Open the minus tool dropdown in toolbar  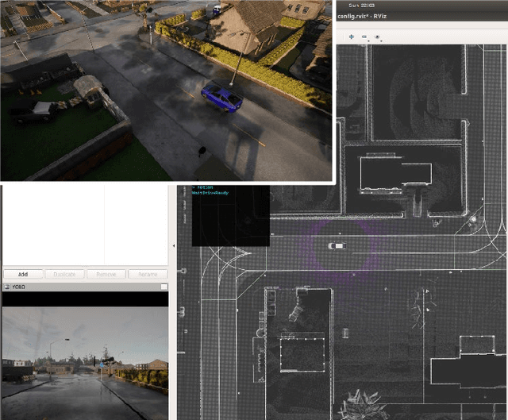(x=366, y=37)
